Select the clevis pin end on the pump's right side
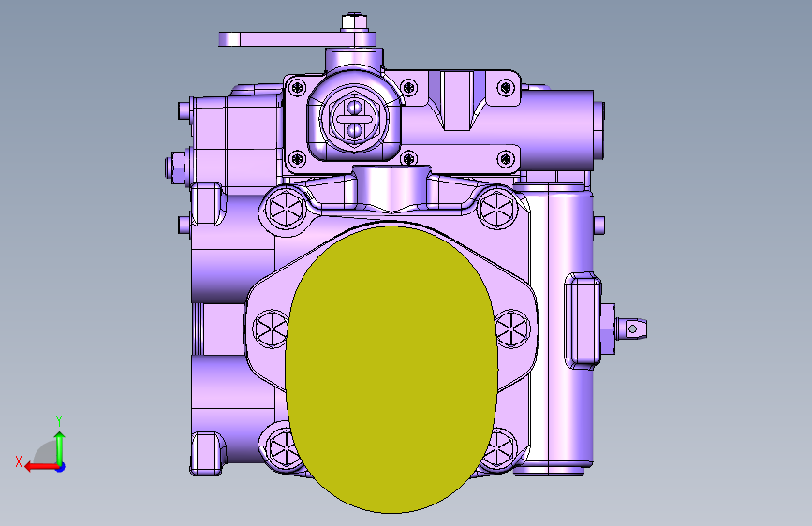812x526 pixels. pos(632,329)
